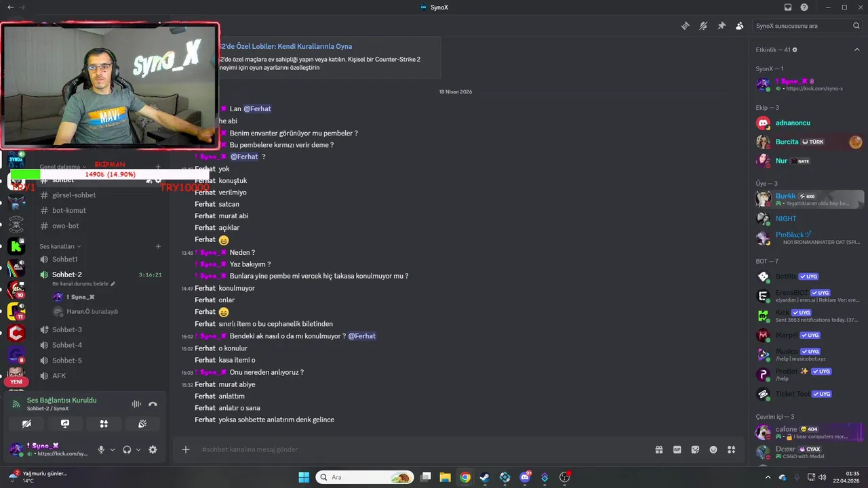Image resolution: width=868 pixels, height=488 pixels.
Task: Focus the SynoX server search field
Action: [x=807, y=26]
